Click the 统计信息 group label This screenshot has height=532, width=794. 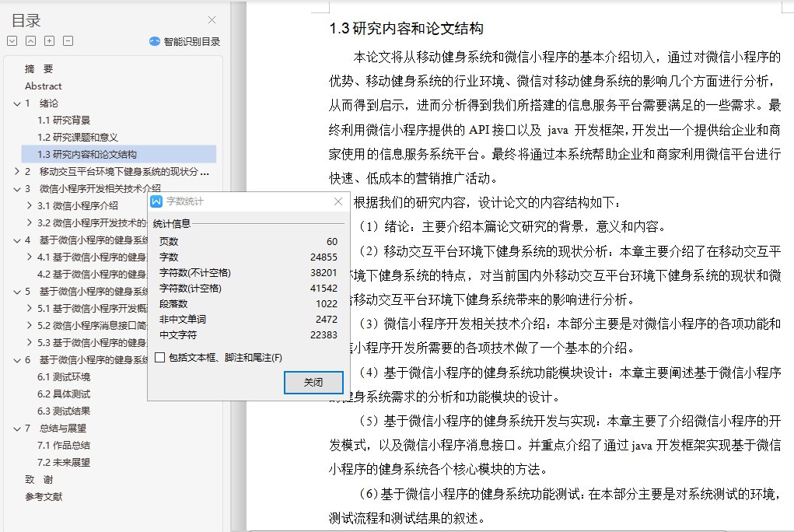point(172,224)
